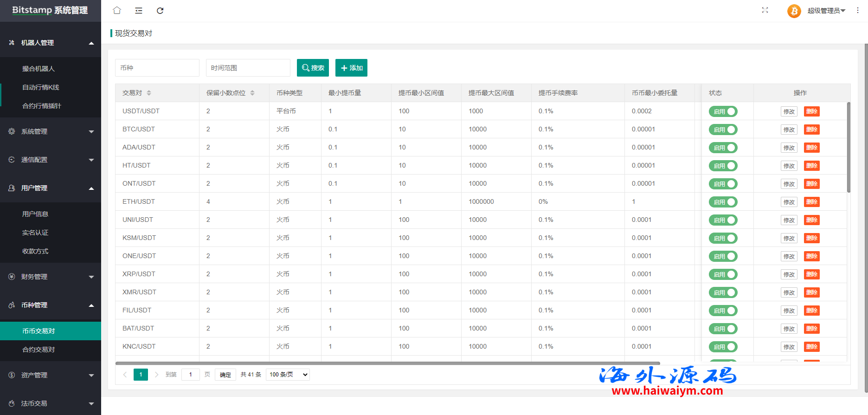Click the fullscreen expand icon
The width and height of the screenshot is (868, 415).
[x=765, y=10]
